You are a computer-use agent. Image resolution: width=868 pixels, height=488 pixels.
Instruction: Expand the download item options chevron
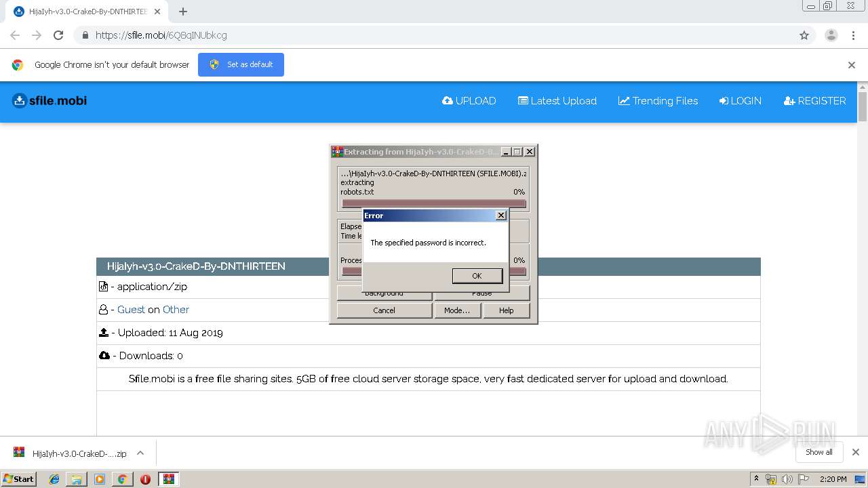point(140,453)
